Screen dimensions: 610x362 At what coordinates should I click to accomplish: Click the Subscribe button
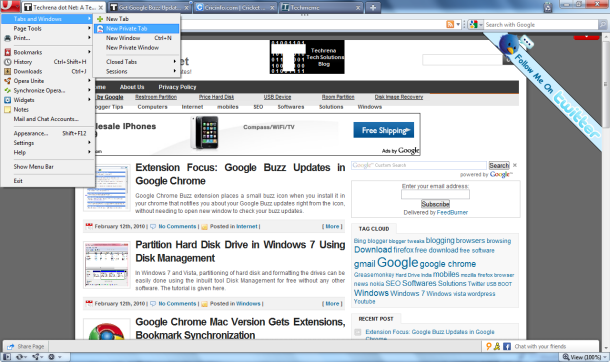pos(435,204)
